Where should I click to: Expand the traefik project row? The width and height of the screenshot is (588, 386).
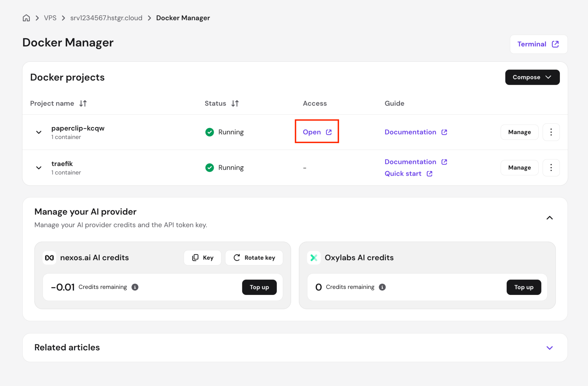(39, 168)
